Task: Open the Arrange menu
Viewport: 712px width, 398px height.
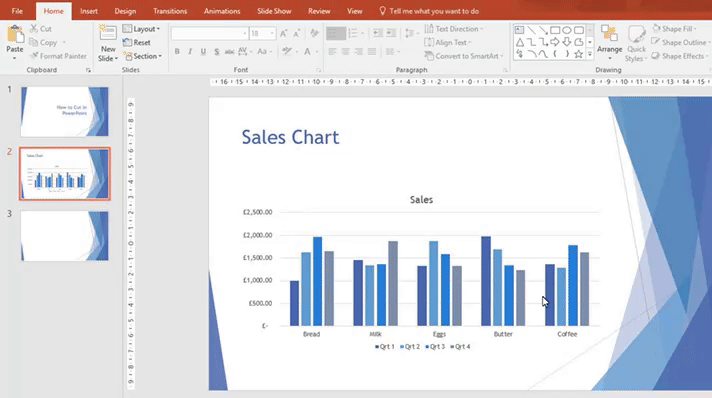Action: [x=609, y=43]
